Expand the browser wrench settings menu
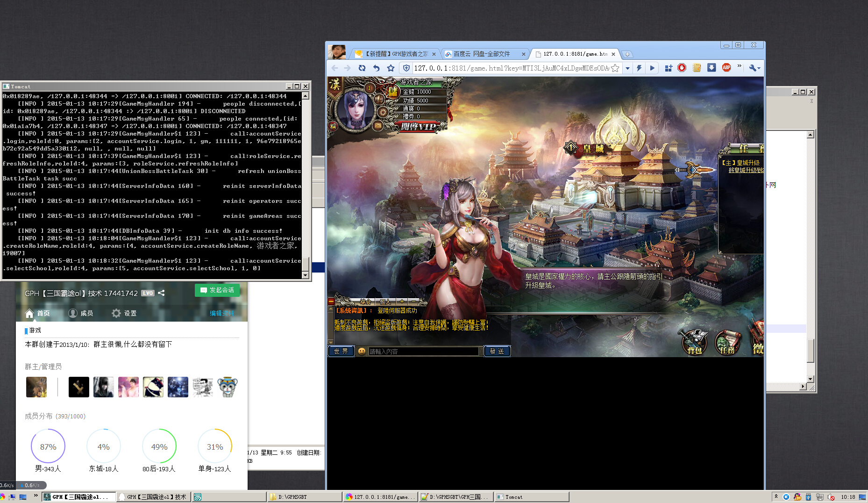 [x=754, y=68]
